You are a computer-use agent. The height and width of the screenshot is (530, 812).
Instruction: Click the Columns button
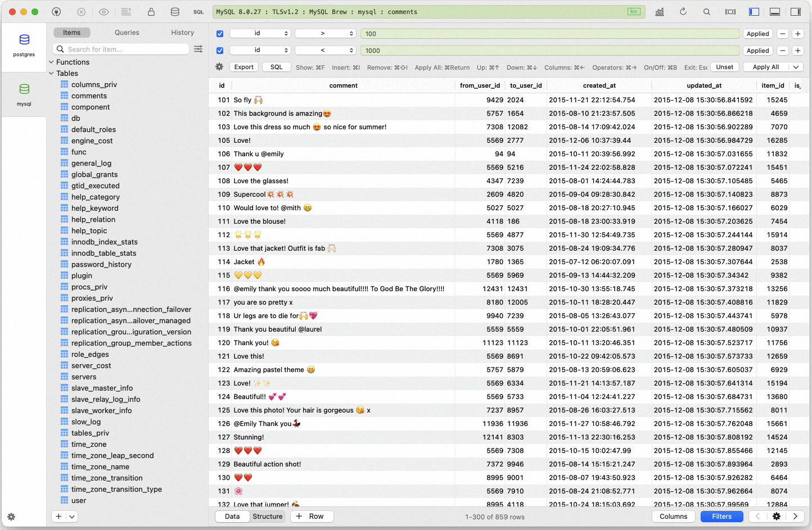[674, 517]
